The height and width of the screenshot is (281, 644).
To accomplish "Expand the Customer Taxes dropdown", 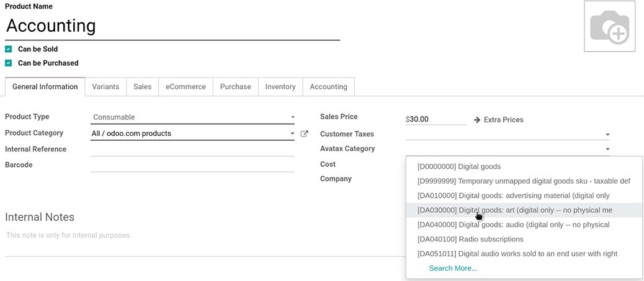I will [x=607, y=135].
